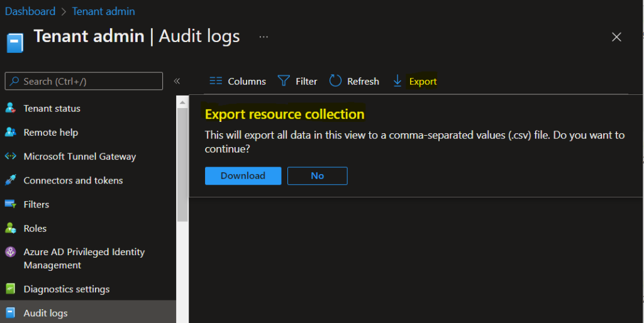Click the Columns toolbar label
The height and width of the screenshot is (323, 644).
tap(247, 81)
